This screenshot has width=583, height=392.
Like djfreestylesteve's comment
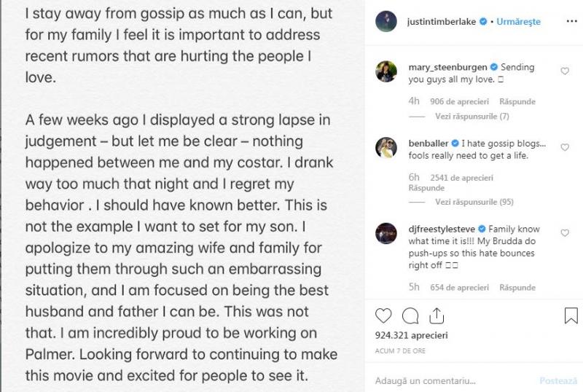coord(564,232)
